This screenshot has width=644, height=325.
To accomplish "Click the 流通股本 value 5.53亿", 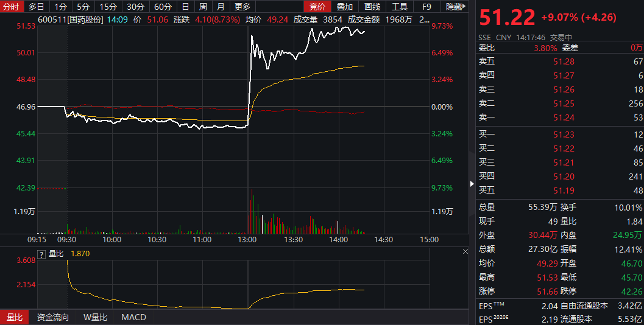I will click(x=629, y=319).
